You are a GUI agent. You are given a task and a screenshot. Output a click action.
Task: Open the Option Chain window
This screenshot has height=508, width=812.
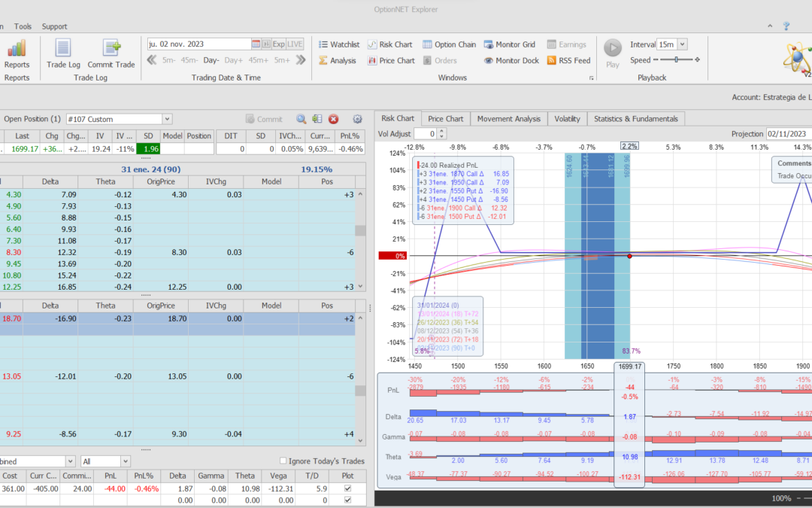tap(449, 44)
